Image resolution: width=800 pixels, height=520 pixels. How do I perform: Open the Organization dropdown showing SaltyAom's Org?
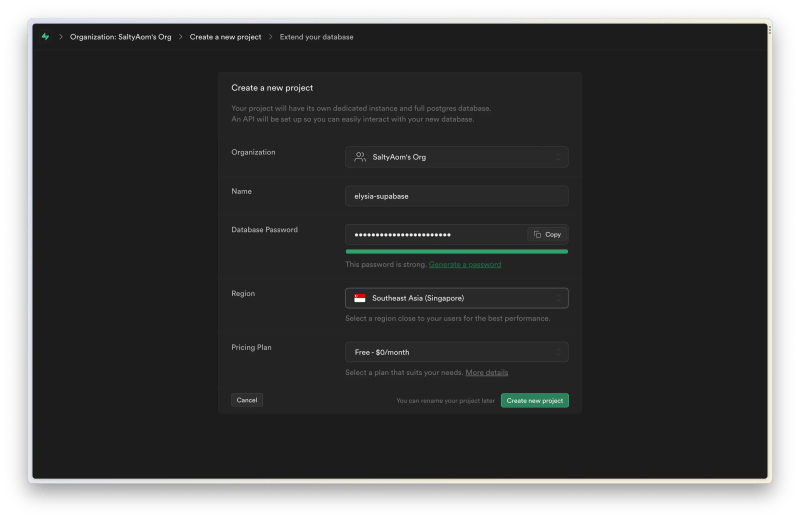(457, 157)
